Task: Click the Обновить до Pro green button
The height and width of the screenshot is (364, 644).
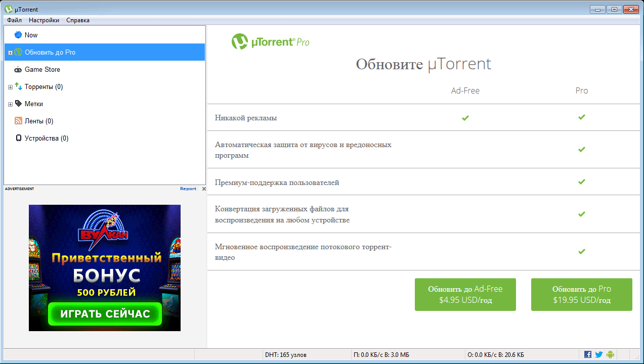Action: (x=581, y=294)
